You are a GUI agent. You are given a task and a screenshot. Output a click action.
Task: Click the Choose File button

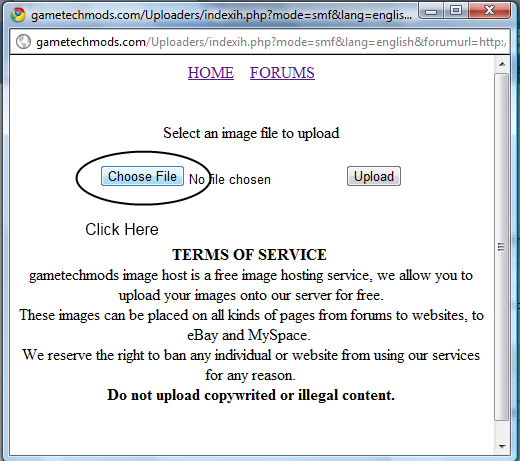coord(142,176)
